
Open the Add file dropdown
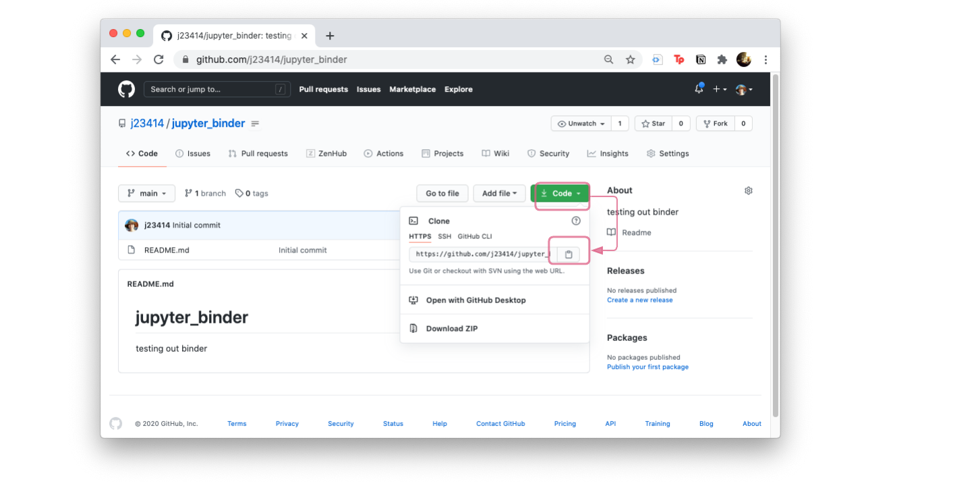(499, 194)
